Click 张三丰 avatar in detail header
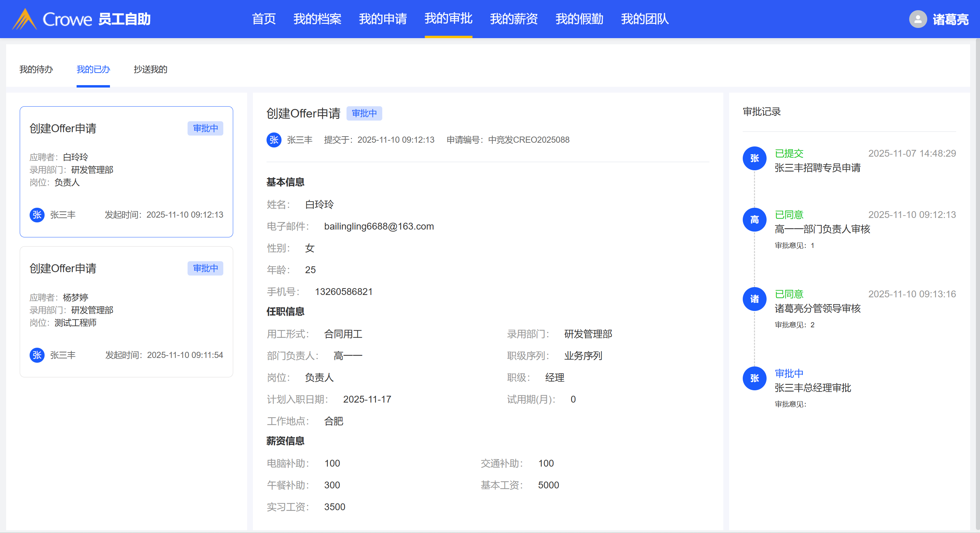The width and height of the screenshot is (980, 533). click(x=274, y=140)
